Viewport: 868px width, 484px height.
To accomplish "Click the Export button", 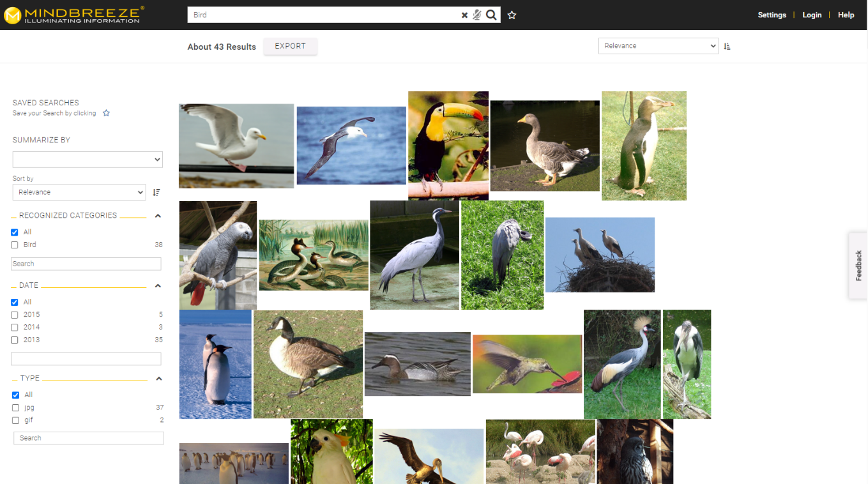I will click(291, 46).
